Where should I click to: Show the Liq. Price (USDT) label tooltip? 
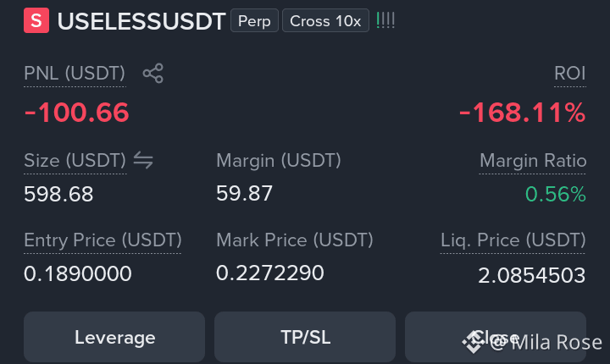(513, 240)
